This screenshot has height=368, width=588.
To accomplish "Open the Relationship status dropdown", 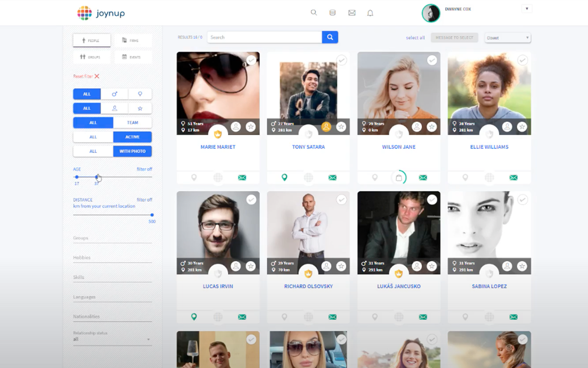I will tap(112, 338).
